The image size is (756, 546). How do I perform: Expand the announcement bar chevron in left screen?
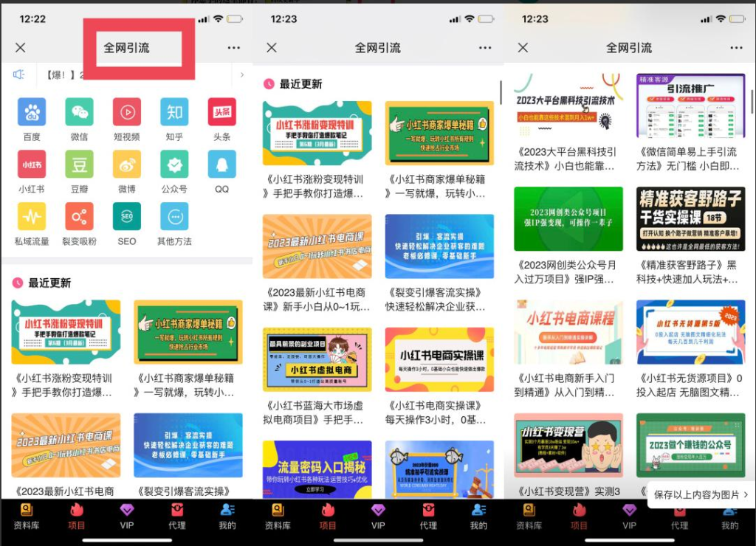coord(242,75)
